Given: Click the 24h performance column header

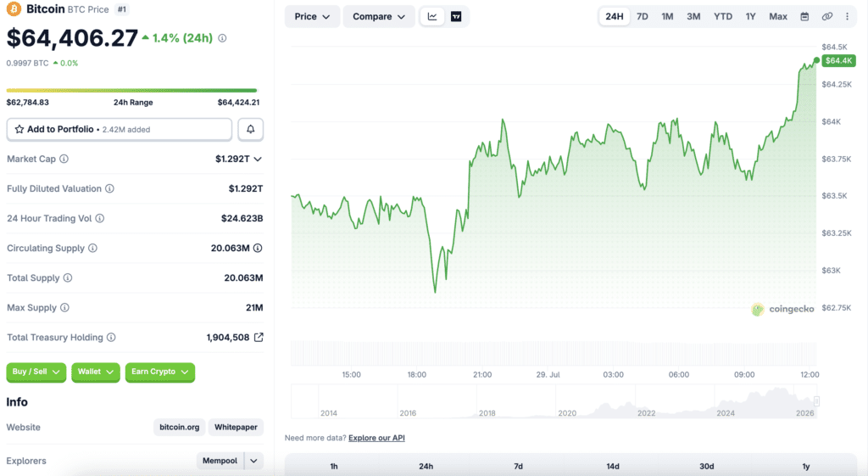Looking at the screenshot, I should click(x=426, y=466).
